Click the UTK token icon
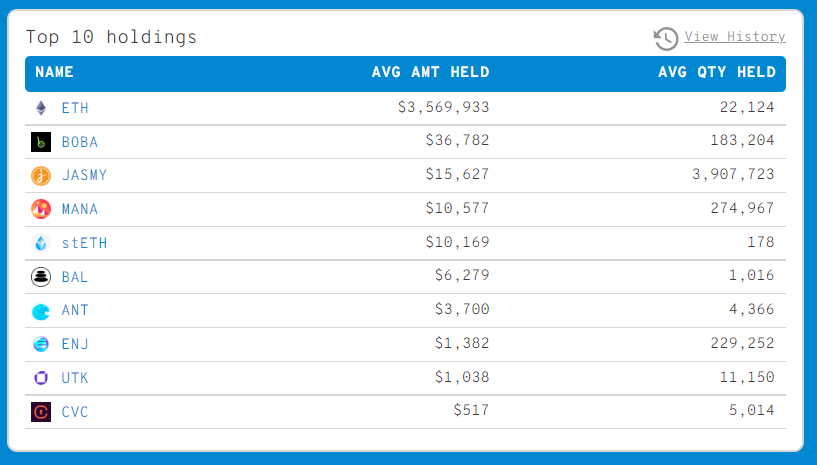Viewport: 817px width, 465px height. click(x=41, y=378)
